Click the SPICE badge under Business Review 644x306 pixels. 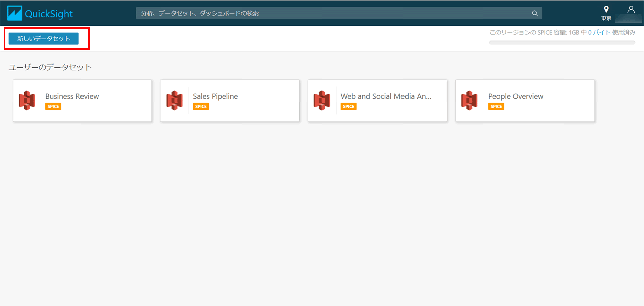click(53, 107)
